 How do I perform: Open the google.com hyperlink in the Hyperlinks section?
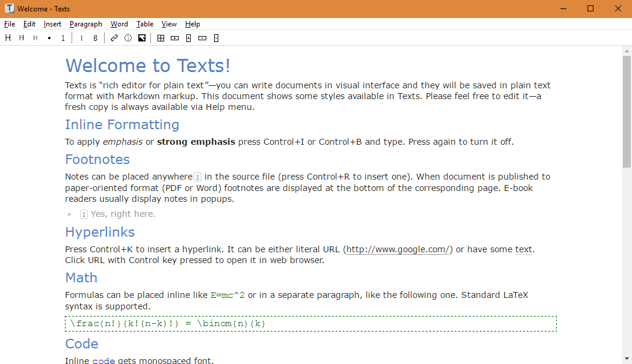[397, 249]
